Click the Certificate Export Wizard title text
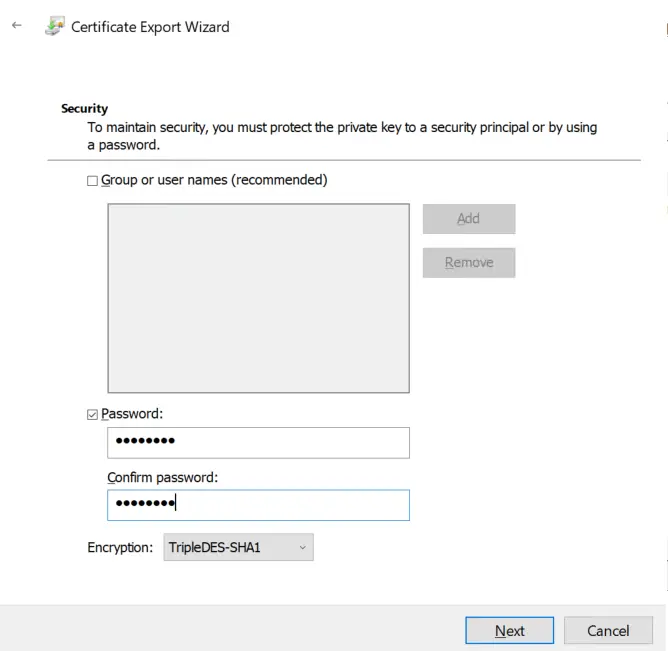 [150, 27]
